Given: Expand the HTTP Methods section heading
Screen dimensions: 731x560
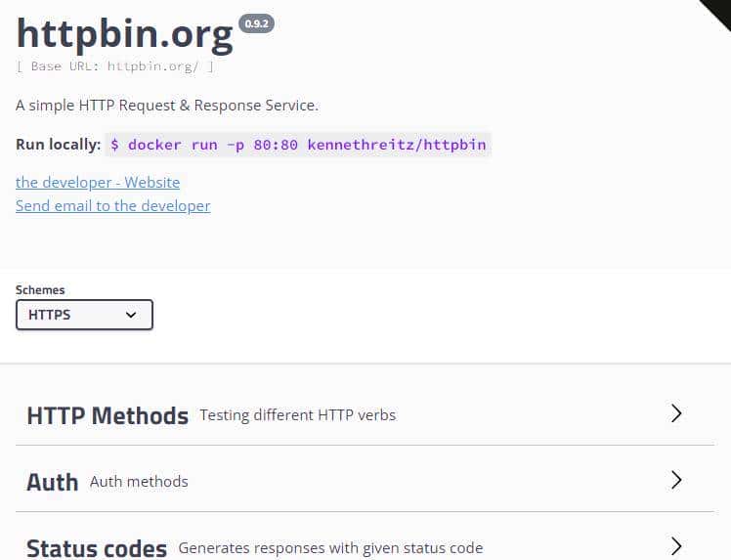Looking at the screenshot, I should (107, 415).
